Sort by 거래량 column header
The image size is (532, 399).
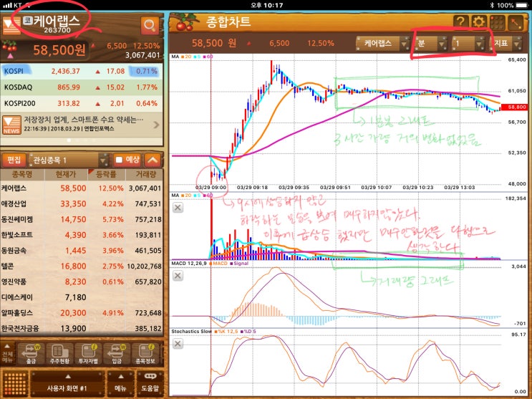[x=145, y=174]
